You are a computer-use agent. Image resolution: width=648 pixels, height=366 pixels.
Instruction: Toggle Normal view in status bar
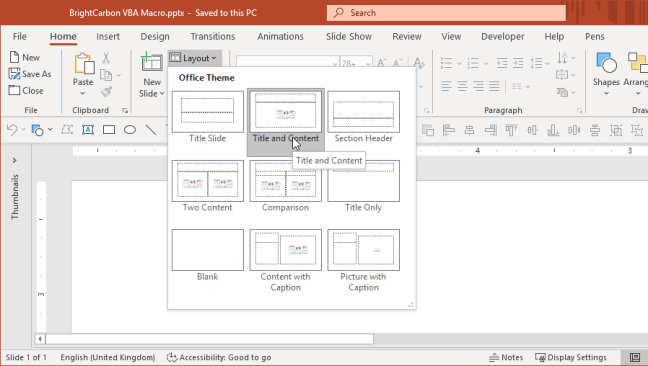635,357
